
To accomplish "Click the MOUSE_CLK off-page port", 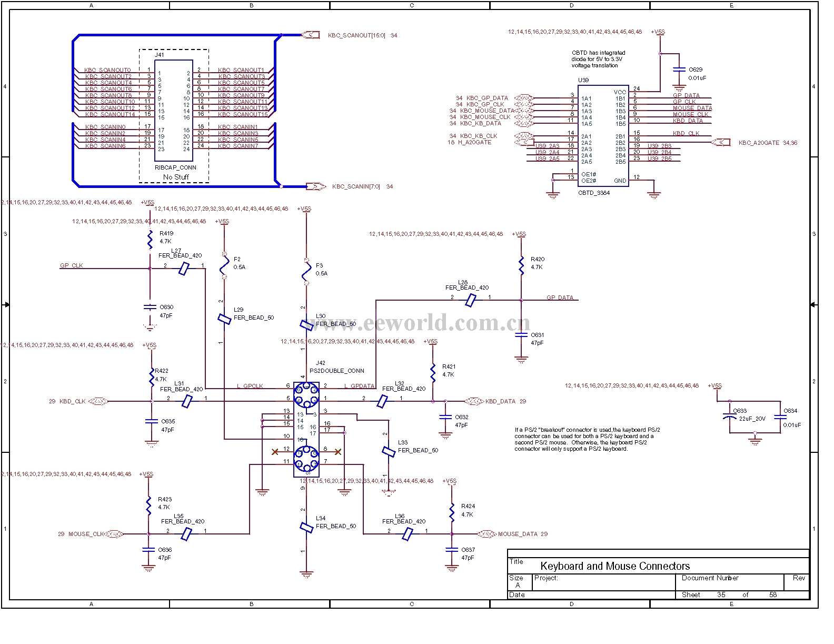I will coord(114,534).
